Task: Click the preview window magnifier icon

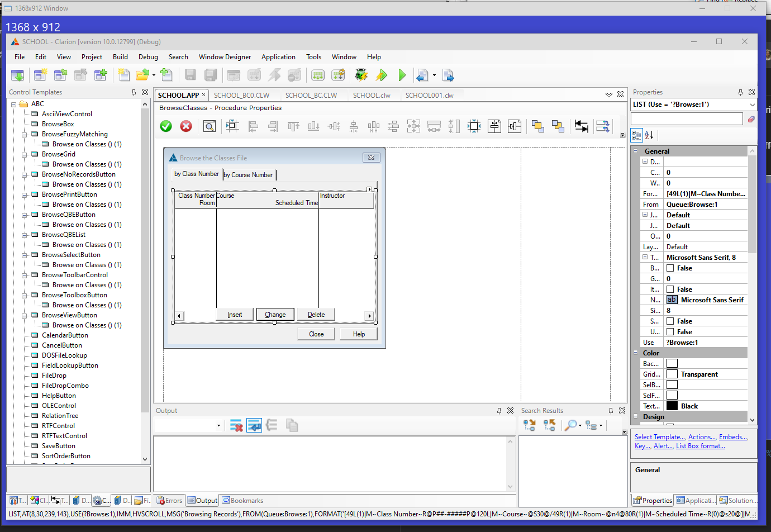Action: point(210,126)
